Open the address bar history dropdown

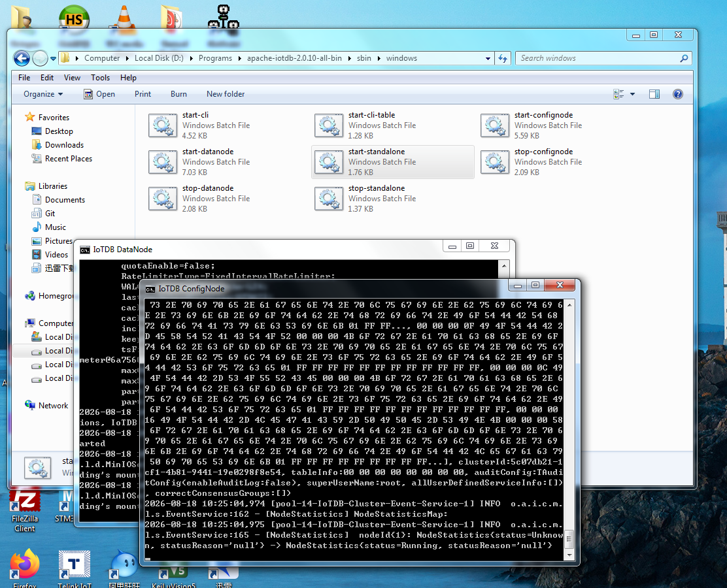click(488, 58)
